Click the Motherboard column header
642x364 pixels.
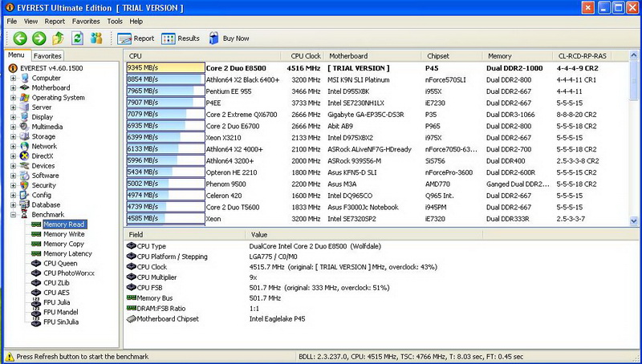click(x=372, y=56)
